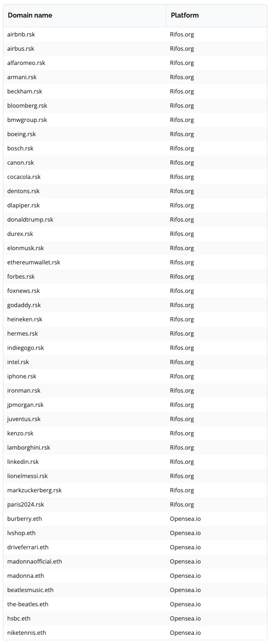Select the cocacola.rsk row text

pyautogui.click(x=24, y=177)
